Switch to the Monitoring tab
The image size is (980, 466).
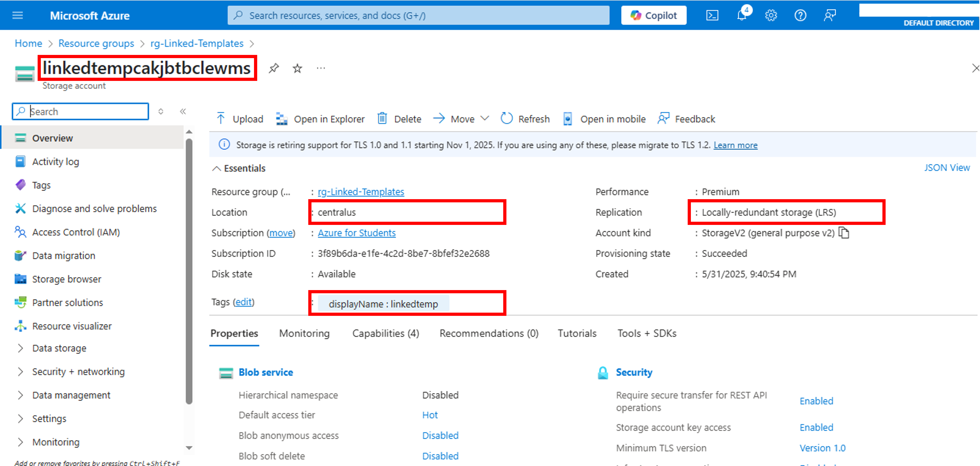click(304, 333)
